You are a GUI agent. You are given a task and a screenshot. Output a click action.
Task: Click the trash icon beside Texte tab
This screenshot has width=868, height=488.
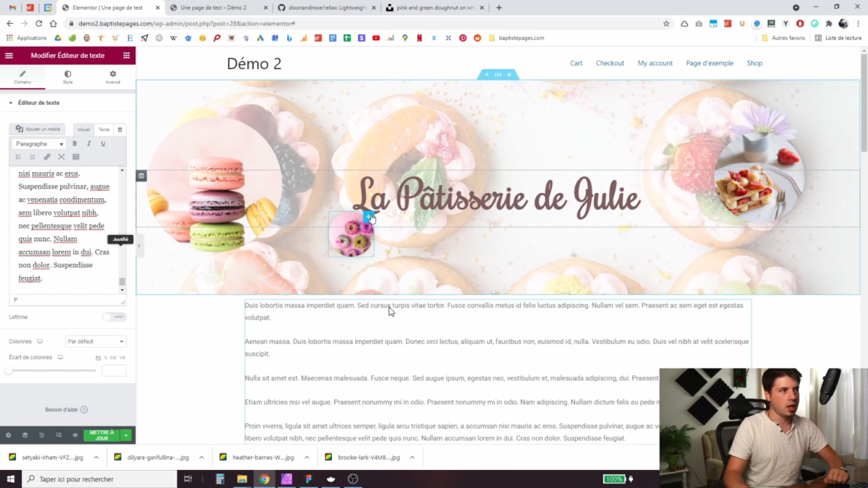(x=120, y=129)
